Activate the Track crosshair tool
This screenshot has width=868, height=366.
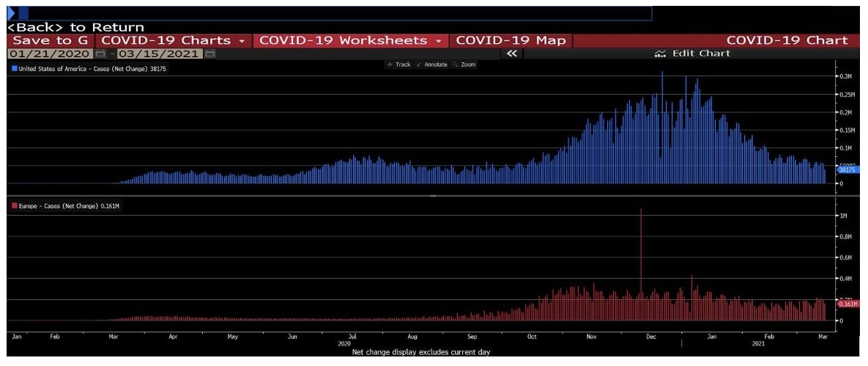click(x=390, y=65)
